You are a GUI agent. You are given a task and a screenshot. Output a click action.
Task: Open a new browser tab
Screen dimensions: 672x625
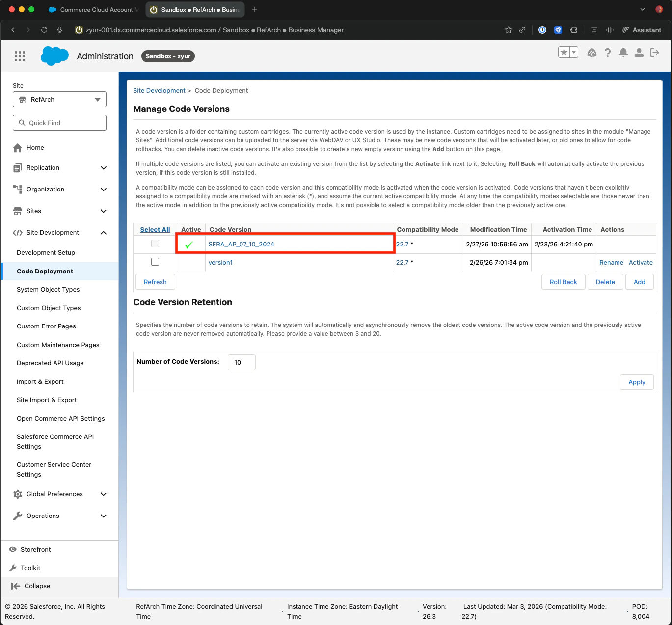click(255, 9)
